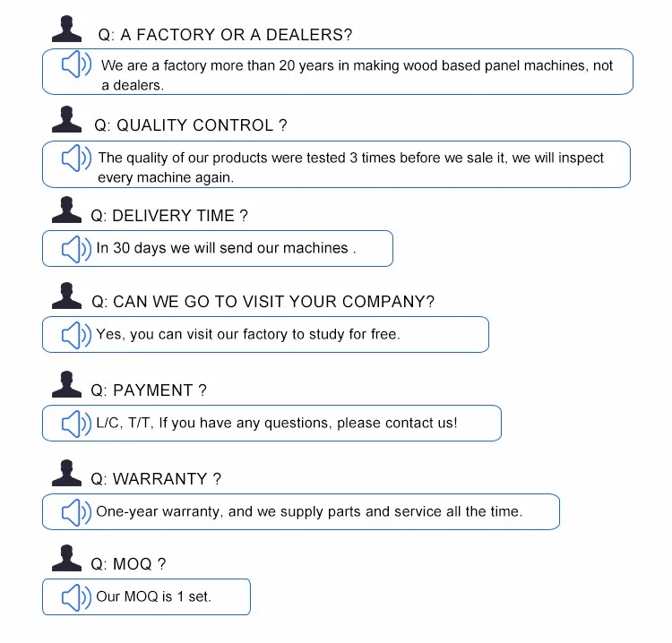This screenshot has width=672, height=643.
Task: Click the person icon beside the factory or dealers question
Action: pyautogui.click(x=66, y=30)
